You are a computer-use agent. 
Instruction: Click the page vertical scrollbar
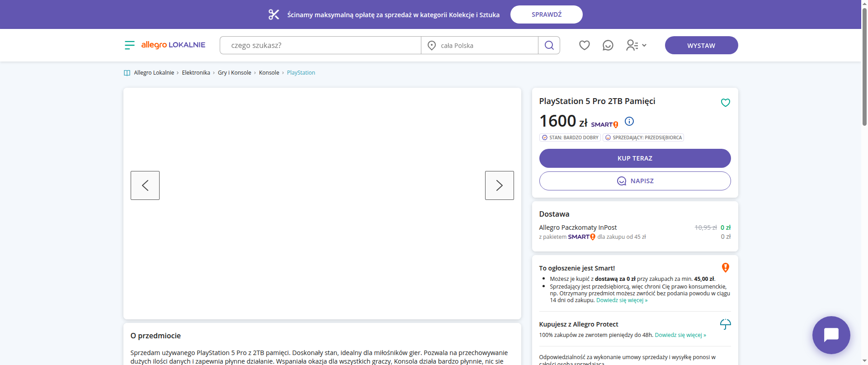(x=864, y=182)
